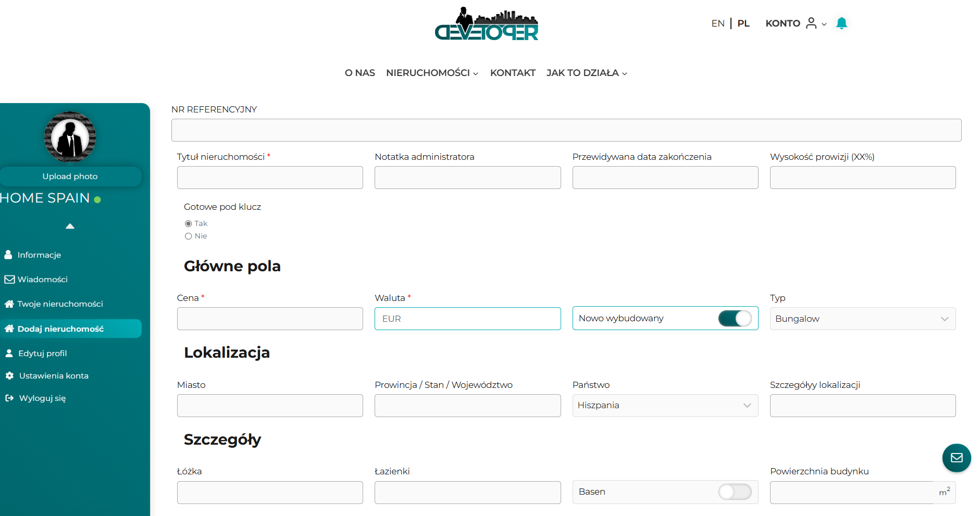Enable the Basen switch
Viewport: 980px width, 516px height.
coord(735,492)
